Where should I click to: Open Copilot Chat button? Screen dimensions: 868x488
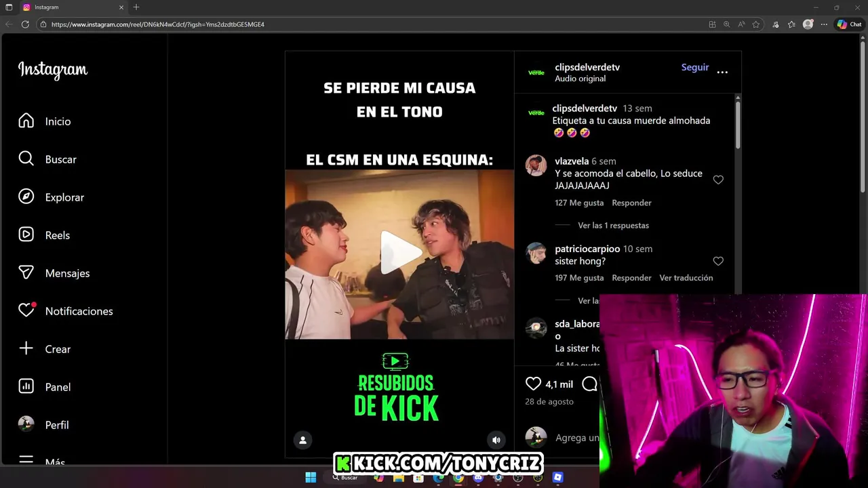coord(849,24)
